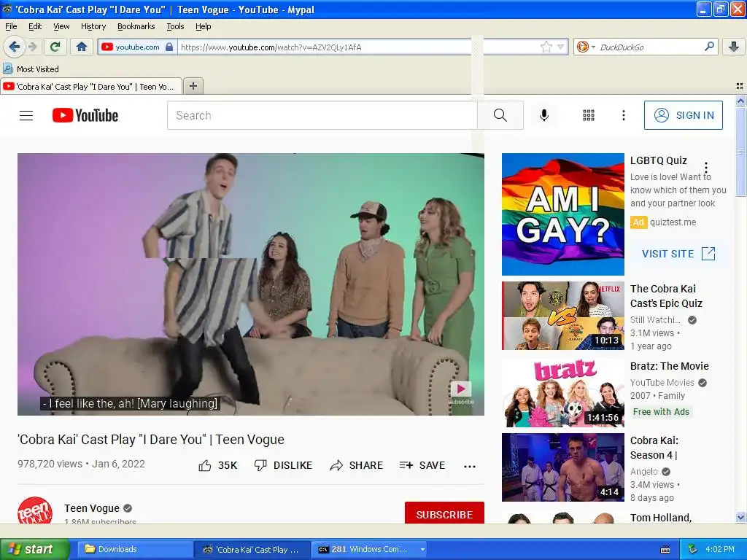Click the DISLIKE thumbs-down button
Viewport: 747px width, 560px height.
pos(283,465)
